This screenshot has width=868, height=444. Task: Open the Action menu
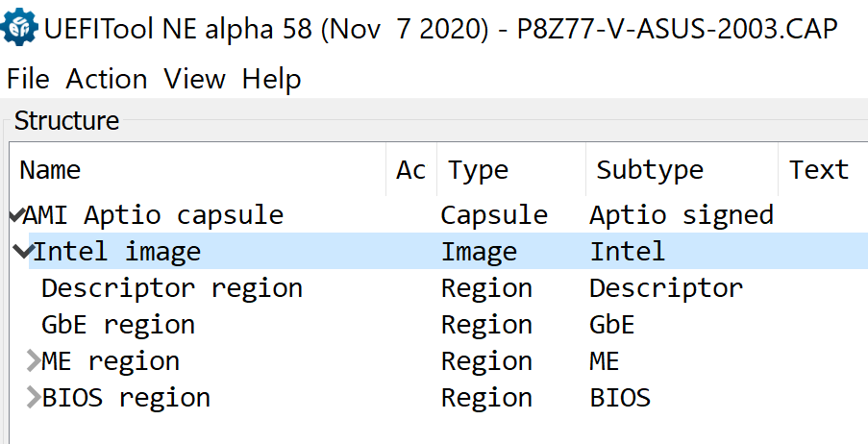tap(107, 79)
